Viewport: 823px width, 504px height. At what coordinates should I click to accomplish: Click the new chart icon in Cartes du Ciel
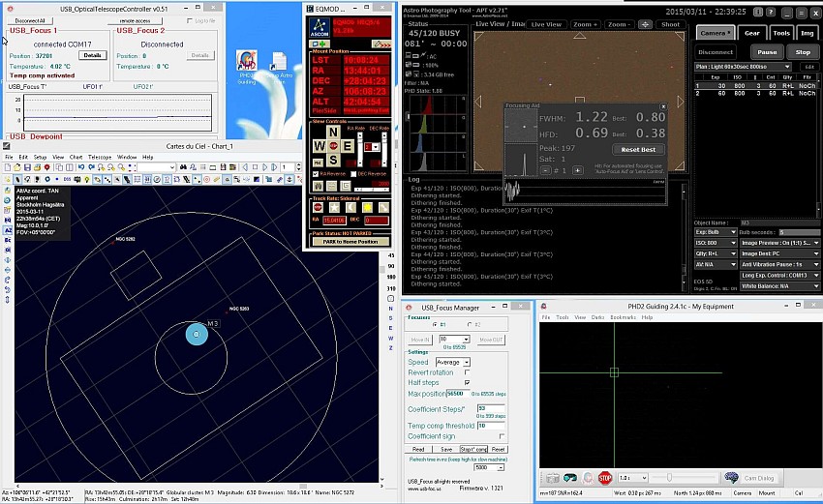tap(8, 167)
